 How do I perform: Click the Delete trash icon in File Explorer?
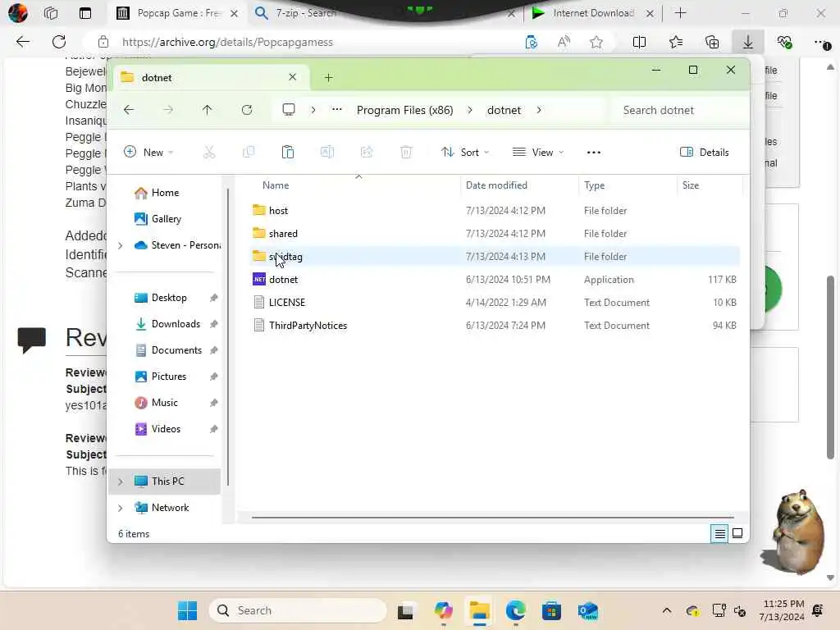(406, 152)
